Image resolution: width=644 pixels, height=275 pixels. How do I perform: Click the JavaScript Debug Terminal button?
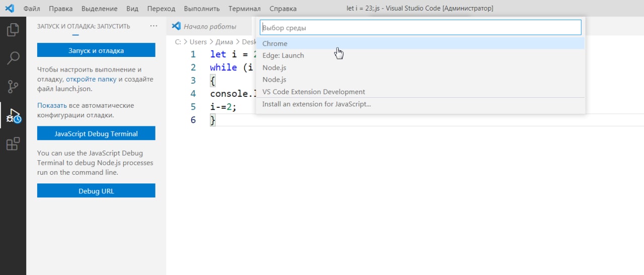click(x=96, y=133)
